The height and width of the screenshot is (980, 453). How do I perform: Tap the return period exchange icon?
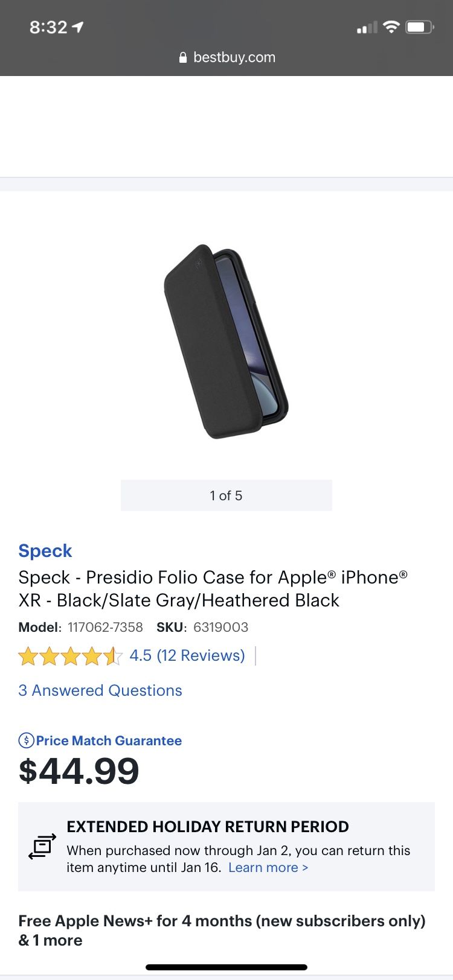[x=42, y=846]
